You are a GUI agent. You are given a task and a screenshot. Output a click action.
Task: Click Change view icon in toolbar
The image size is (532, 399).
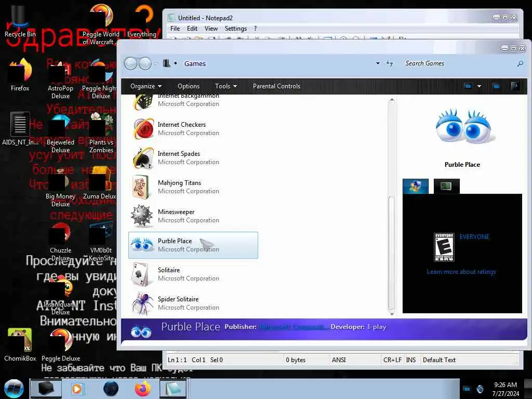(468, 86)
